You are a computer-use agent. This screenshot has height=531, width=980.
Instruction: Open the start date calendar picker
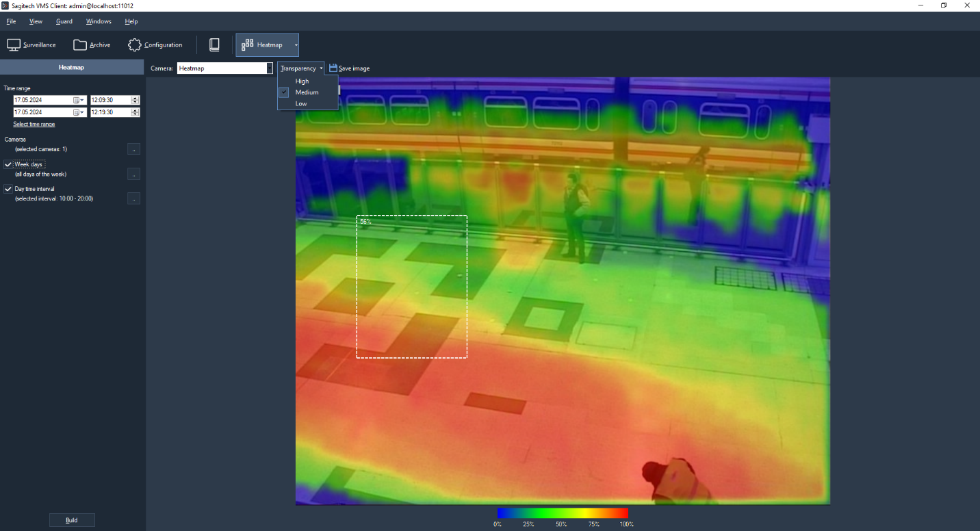[79, 100]
